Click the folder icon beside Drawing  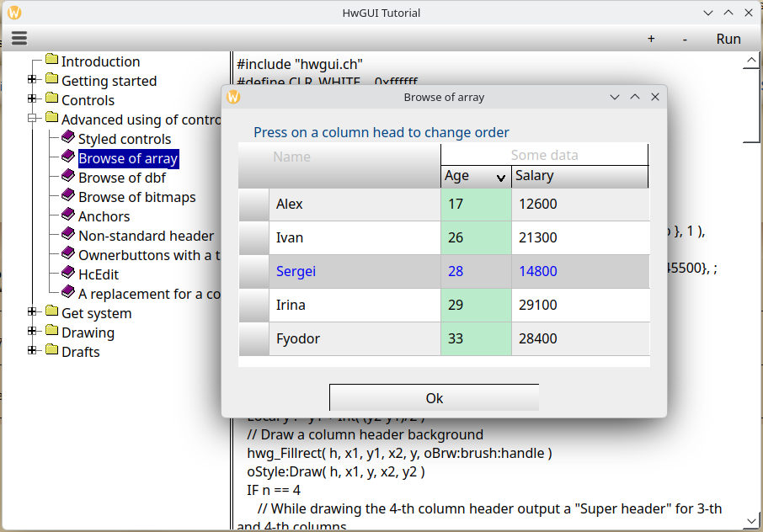click(51, 332)
